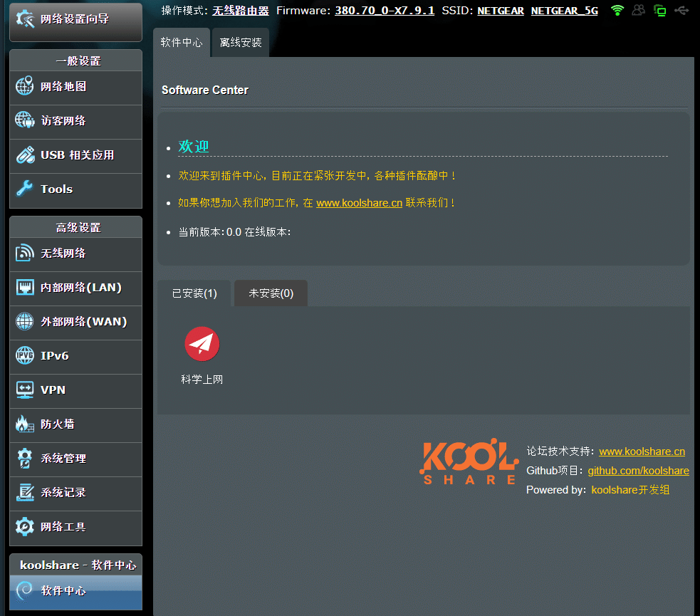Open 内部网络(LAN) menu item
The height and width of the screenshot is (616, 700).
76,289
